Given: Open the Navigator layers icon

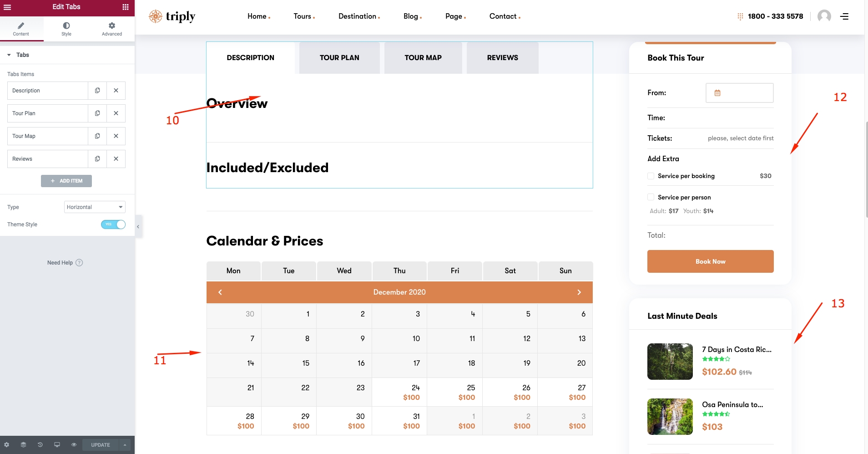Looking at the screenshot, I should point(23,445).
